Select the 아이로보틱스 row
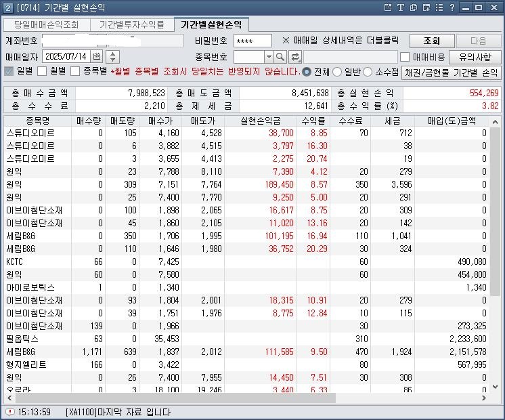This screenshot has height=420, width=505. [246, 287]
